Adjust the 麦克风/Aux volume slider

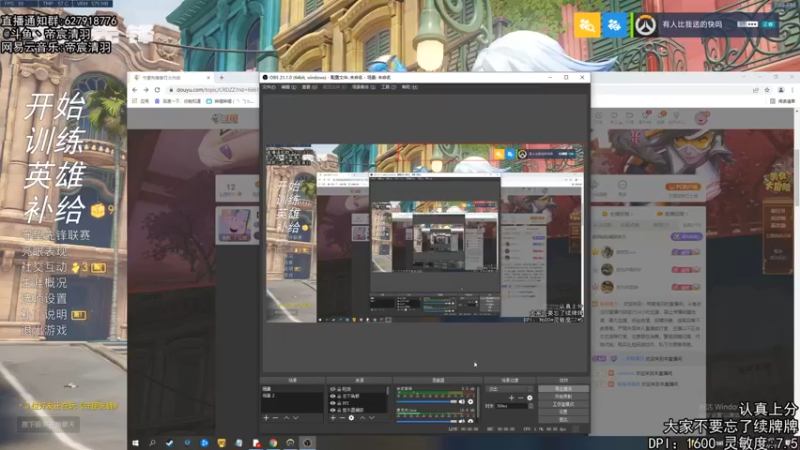click(x=427, y=421)
